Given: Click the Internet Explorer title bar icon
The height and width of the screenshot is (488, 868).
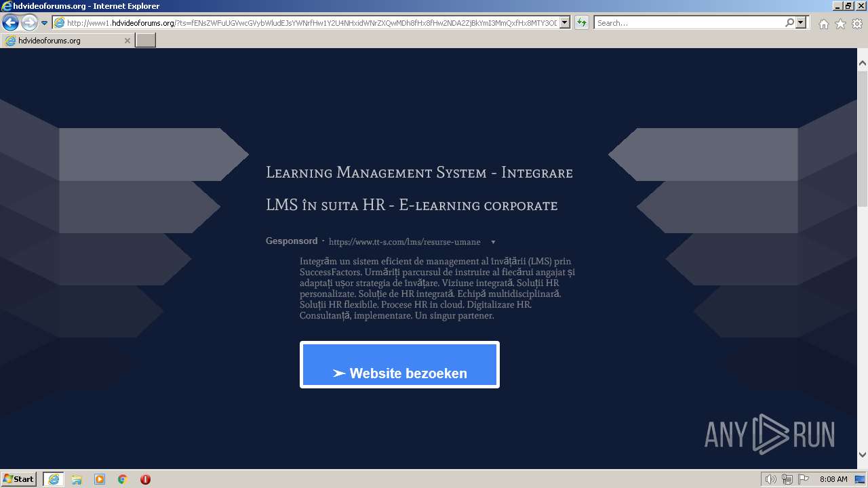Looking at the screenshot, I should tap(7, 6).
